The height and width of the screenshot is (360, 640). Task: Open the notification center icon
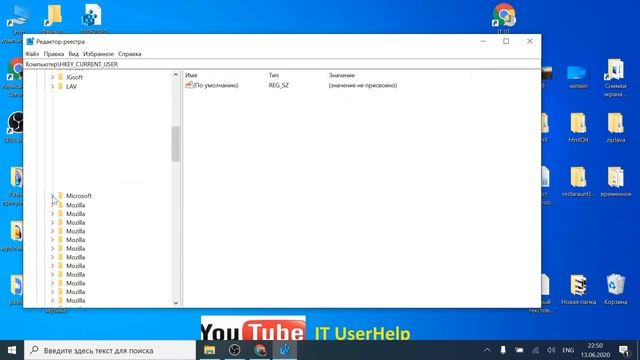pyautogui.click(x=623, y=350)
